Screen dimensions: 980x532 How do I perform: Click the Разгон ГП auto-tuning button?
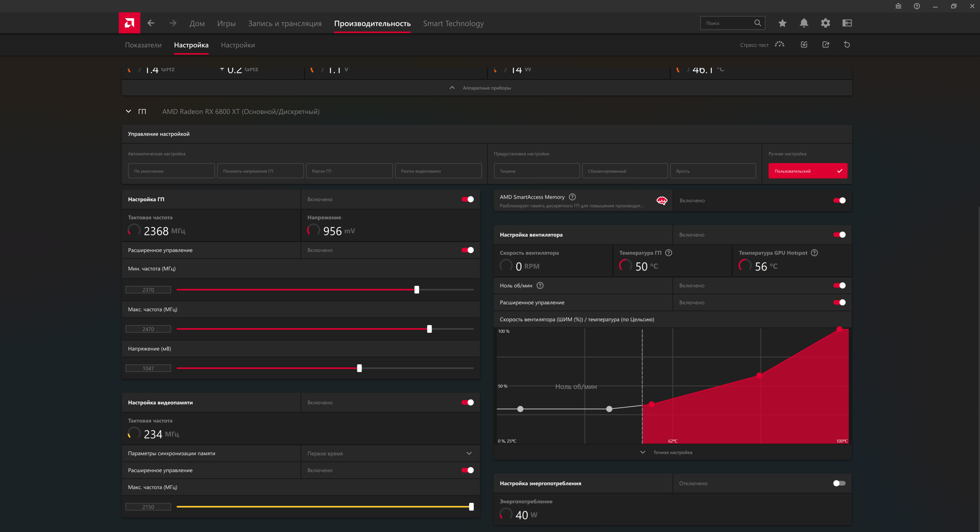(x=349, y=171)
